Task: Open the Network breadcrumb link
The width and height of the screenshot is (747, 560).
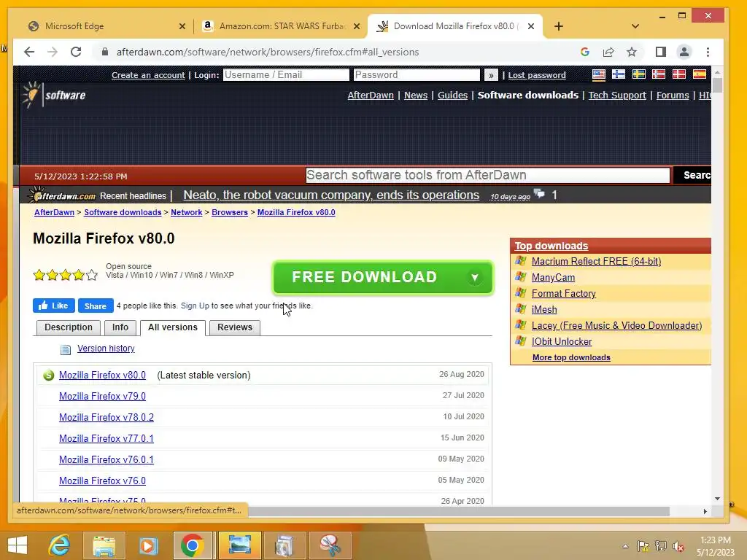Action: 187,212
